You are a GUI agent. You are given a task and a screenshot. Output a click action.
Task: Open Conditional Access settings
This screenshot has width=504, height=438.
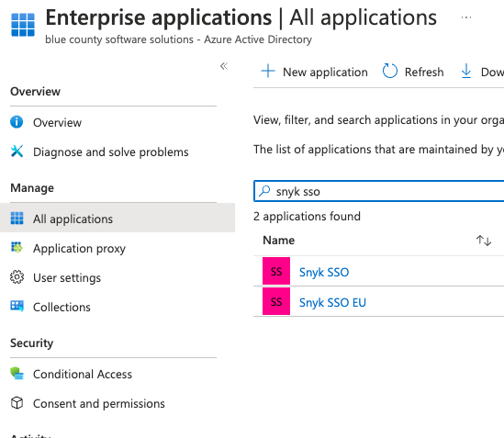point(83,375)
